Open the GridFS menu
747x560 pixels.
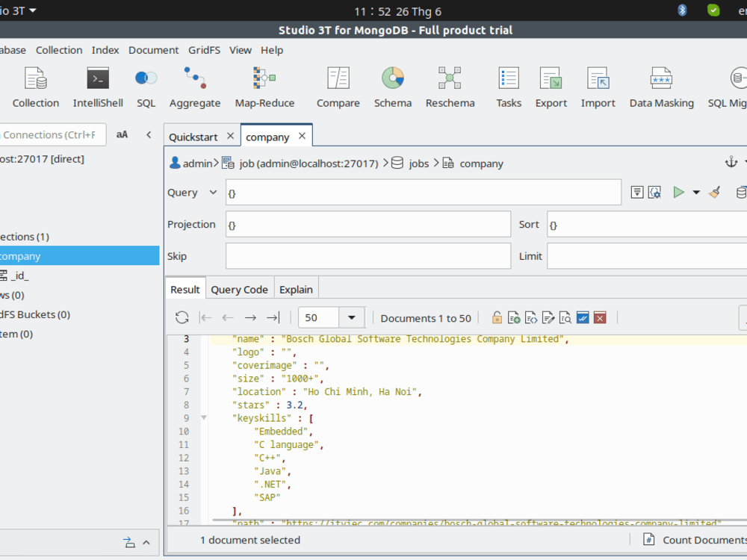tap(204, 50)
